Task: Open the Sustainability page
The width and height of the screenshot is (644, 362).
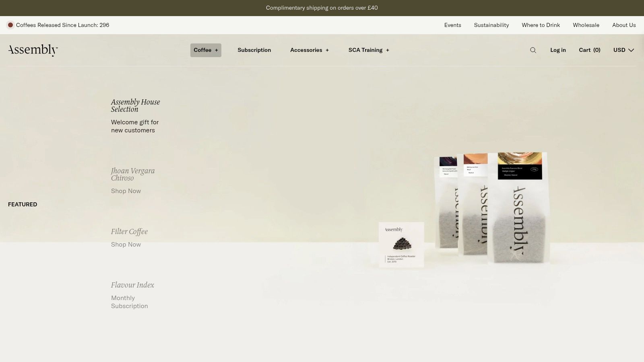Action: [x=491, y=25]
